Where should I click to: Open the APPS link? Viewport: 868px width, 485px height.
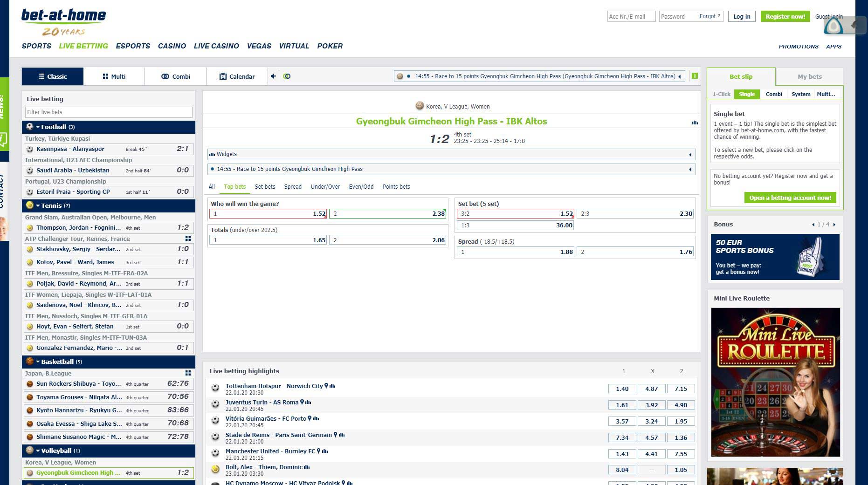(x=834, y=47)
